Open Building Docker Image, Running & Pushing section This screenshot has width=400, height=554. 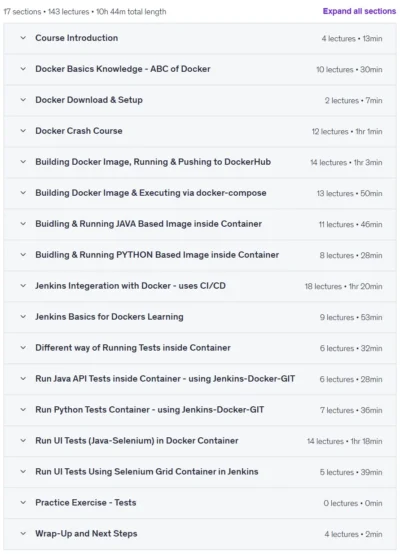(x=200, y=162)
